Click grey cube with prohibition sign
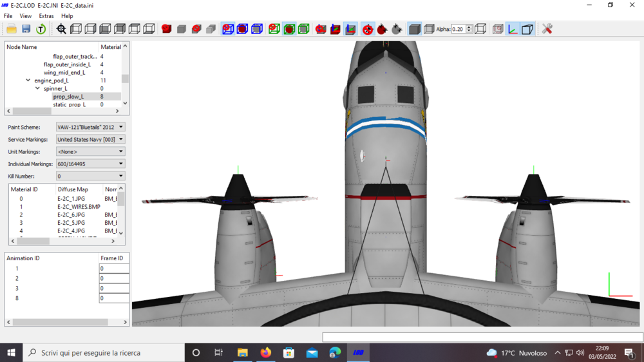 pyautogui.click(x=196, y=29)
